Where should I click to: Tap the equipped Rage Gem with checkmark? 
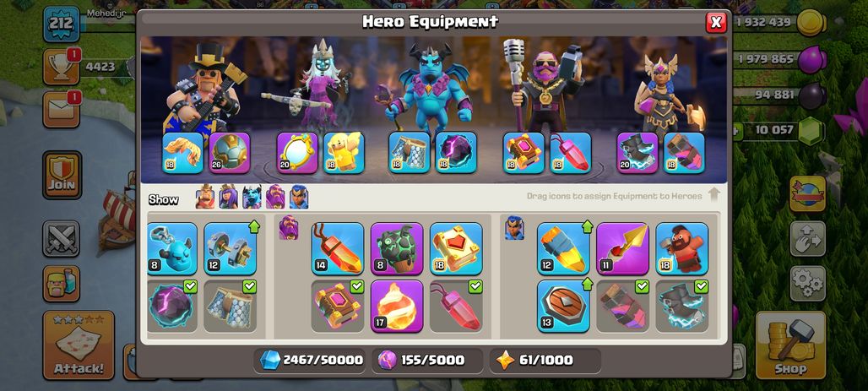click(456, 307)
